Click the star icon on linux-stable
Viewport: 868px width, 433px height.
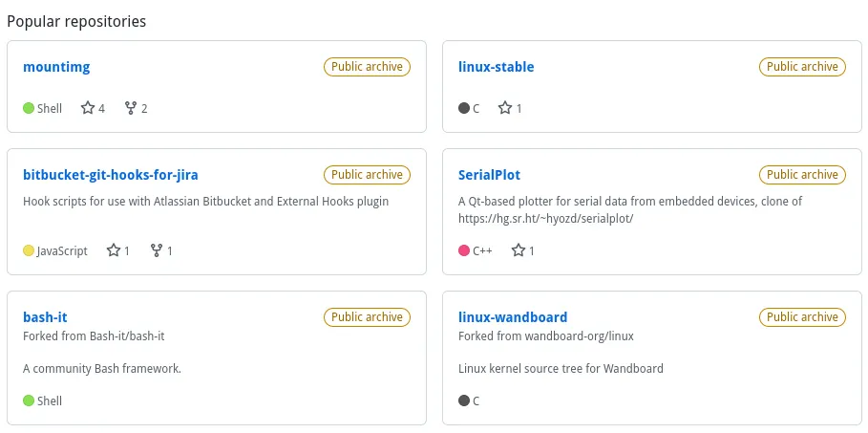tap(504, 108)
